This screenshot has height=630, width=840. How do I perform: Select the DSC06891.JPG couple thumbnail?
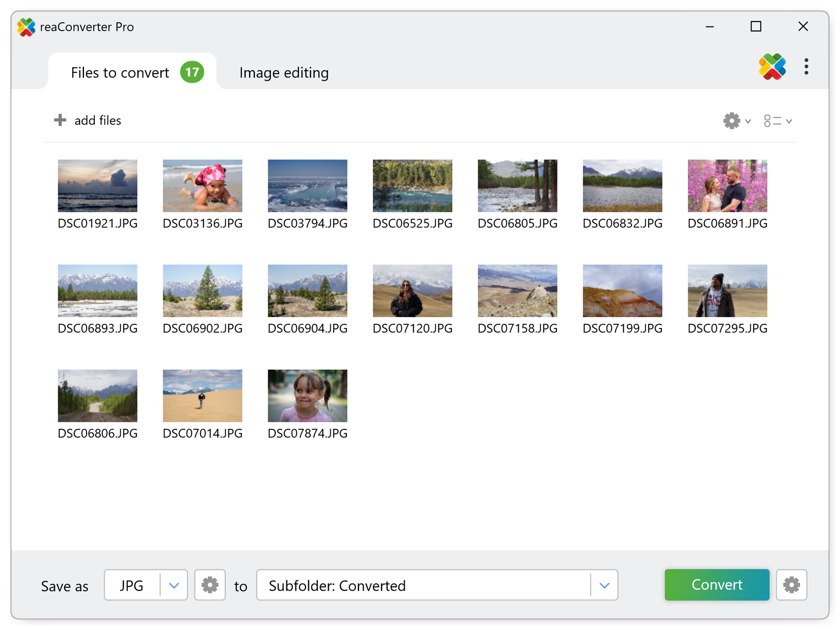727,186
